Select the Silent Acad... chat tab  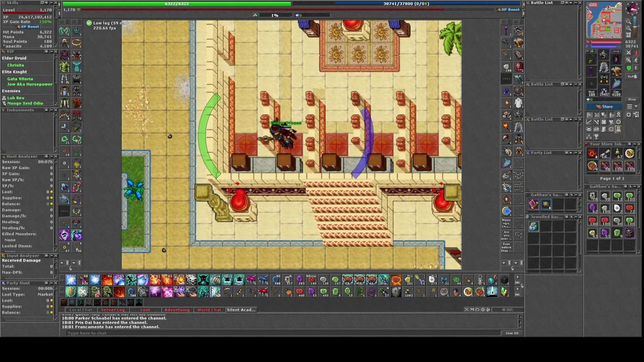point(241,310)
